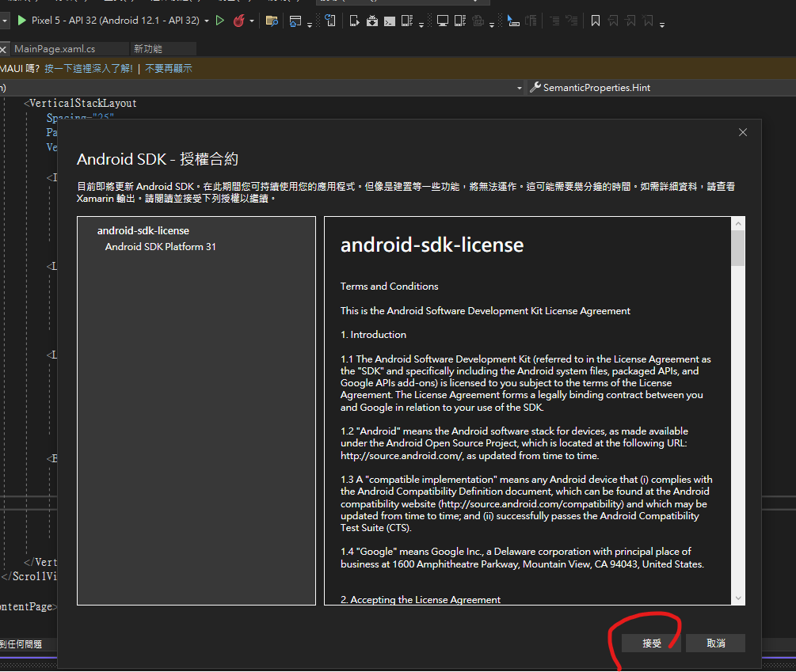This screenshot has height=672, width=796.
Task: Select android-sdk-license in the license list
Action: (x=143, y=231)
